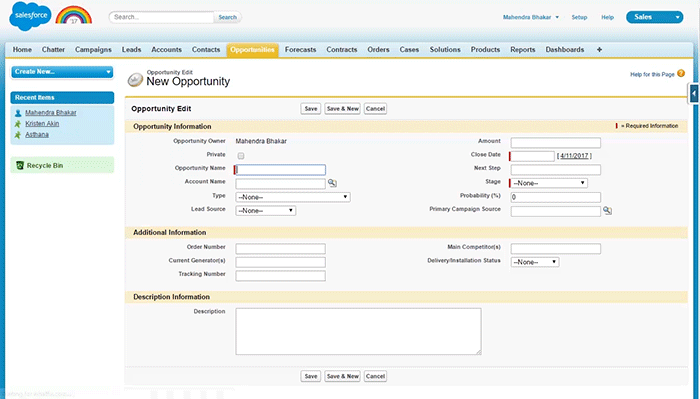The width and height of the screenshot is (700, 399).
Task: Open the Stage dropdown
Action: pyautogui.click(x=549, y=183)
